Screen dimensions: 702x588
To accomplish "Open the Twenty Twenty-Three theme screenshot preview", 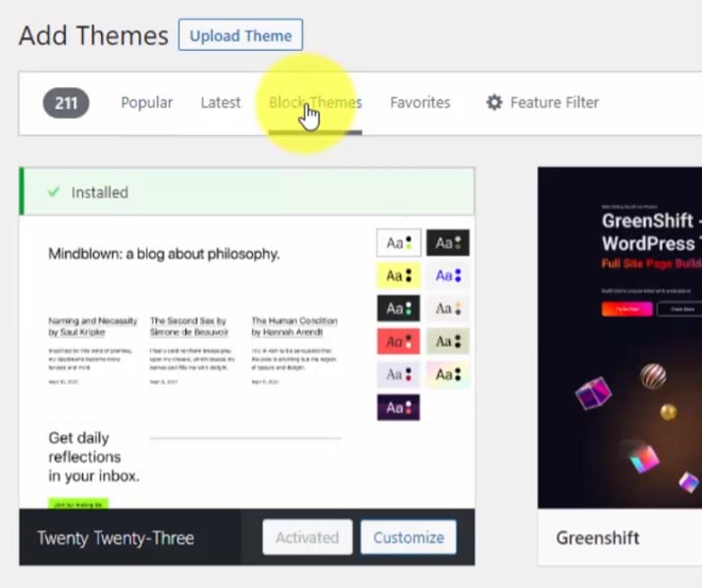I will [247, 362].
